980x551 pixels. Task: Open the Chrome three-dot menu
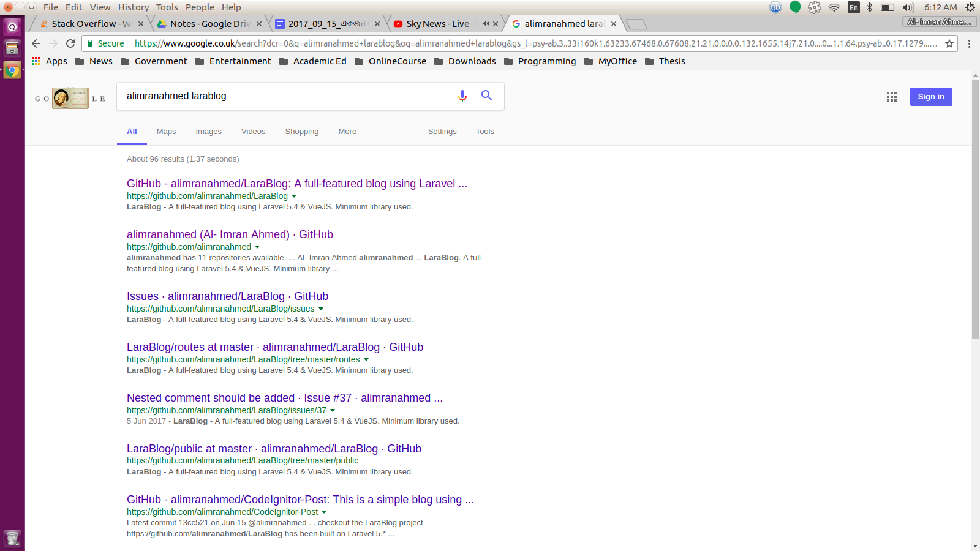click(x=969, y=43)
